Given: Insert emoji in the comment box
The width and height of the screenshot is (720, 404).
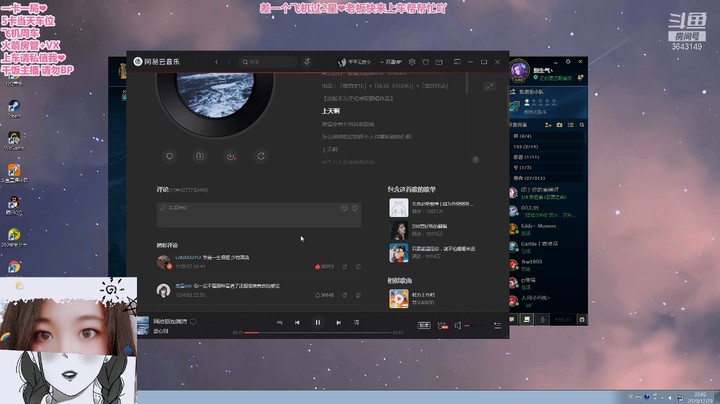Looking at the screenshot, I should point(344,208).
